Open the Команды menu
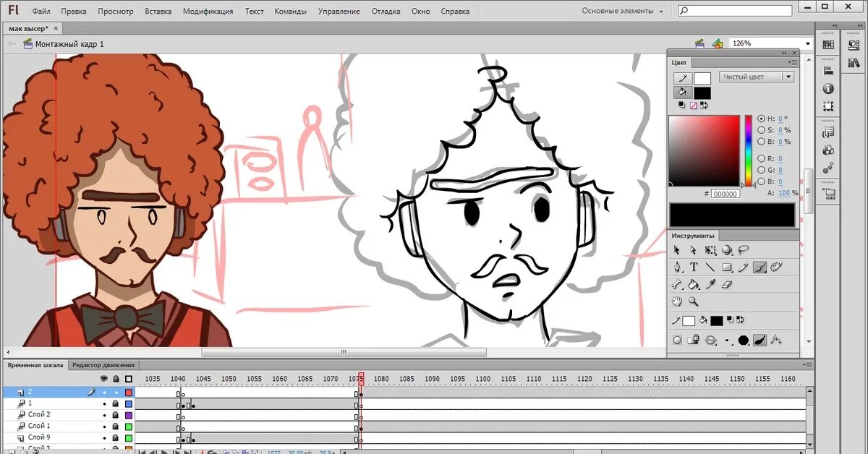This screenshot has height=454, width=868. [x=291, y=12]
